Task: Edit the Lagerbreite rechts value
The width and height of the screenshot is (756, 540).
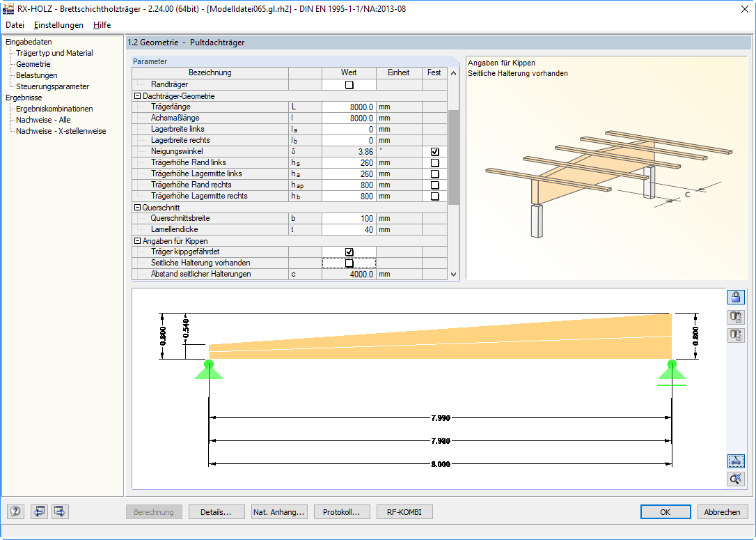Action: point(349,141)
